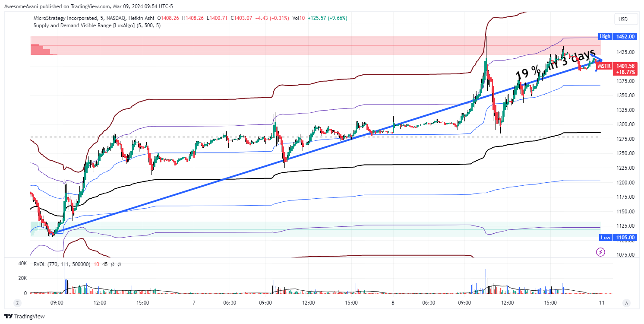
Task: Click the 20K volume axis label
Action: 22,278
